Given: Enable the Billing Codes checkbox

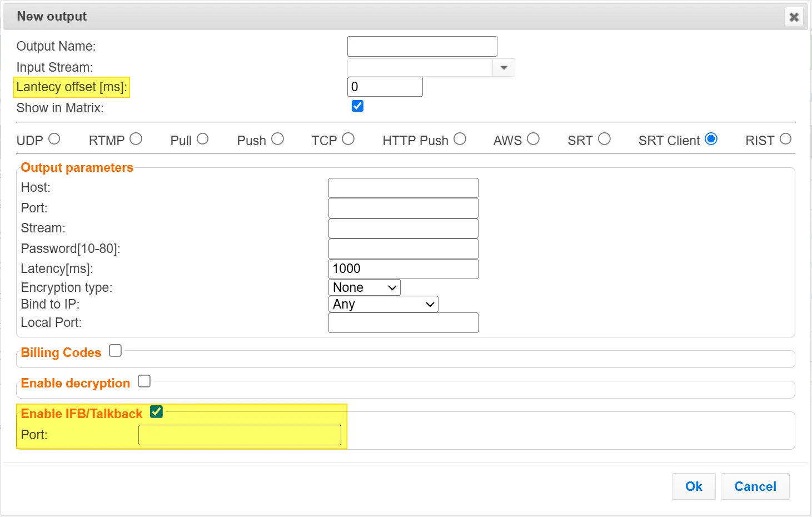Looking at the screenshot, I should click(115, 350).
